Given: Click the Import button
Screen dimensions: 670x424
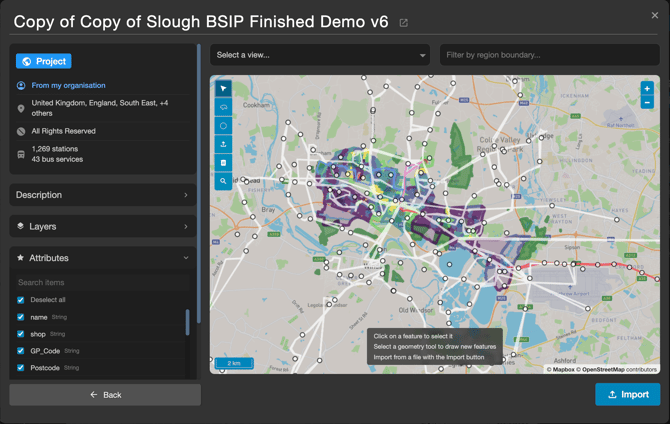Looking at the screenshot, I should click(628, 395).
